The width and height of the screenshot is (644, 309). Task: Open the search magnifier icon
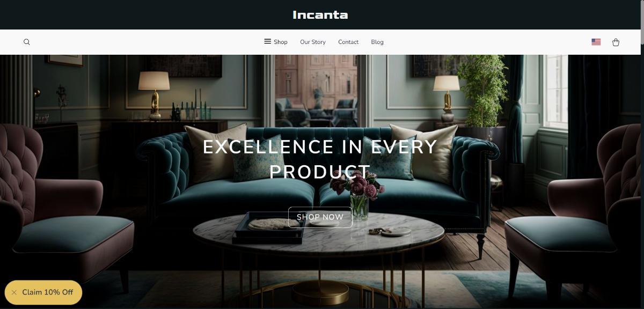pyautogui.click(x=27, y=42)
